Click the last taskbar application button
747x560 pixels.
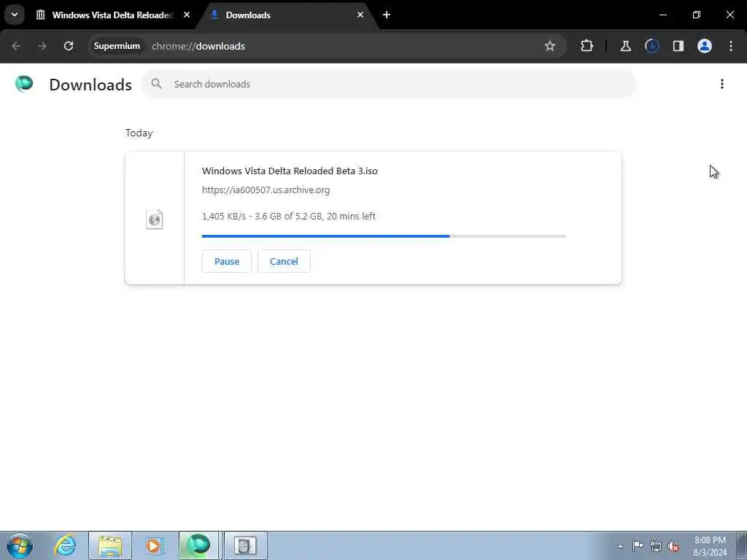245,545
